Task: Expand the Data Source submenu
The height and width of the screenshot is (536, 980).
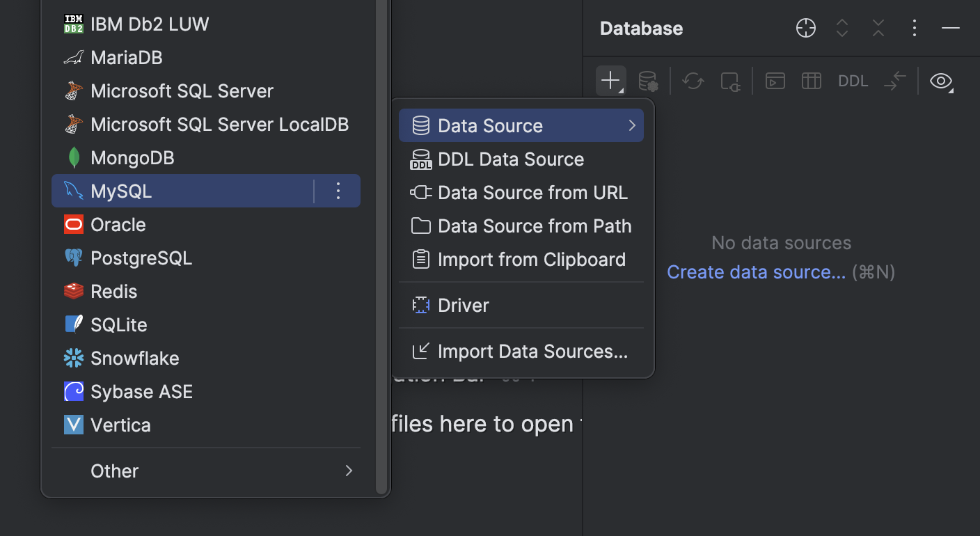Action: click(521, 125)
